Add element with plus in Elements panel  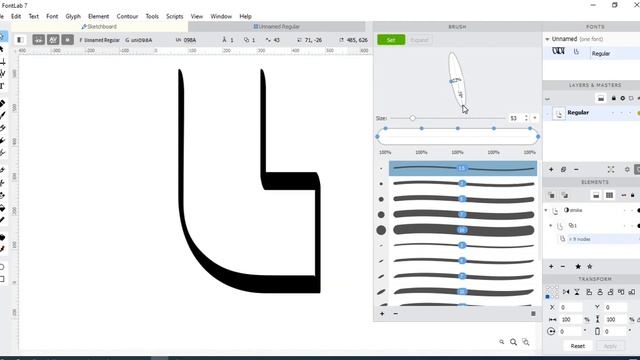(x=551, y=267)
